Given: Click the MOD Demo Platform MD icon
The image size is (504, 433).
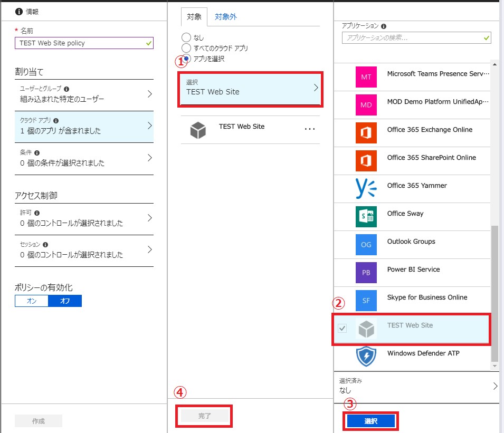Looking at the screenshot, I should click(366, 105).
